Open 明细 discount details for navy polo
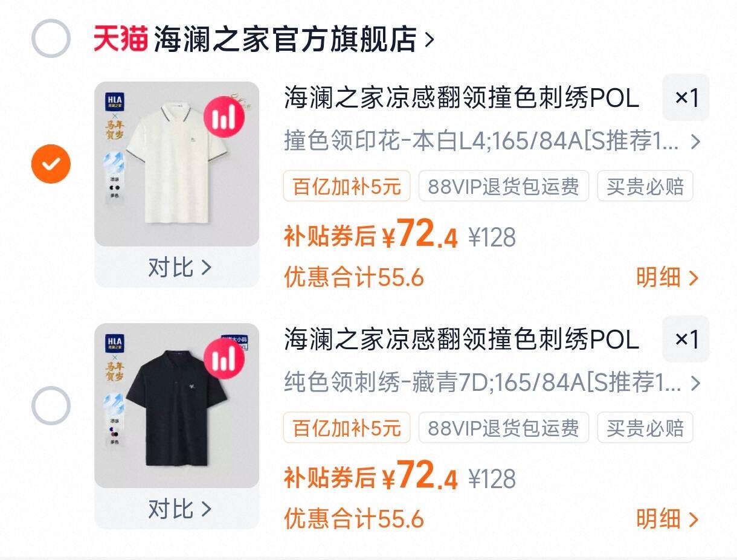Screen dimensions: 737x560 (x=667, y=519)
